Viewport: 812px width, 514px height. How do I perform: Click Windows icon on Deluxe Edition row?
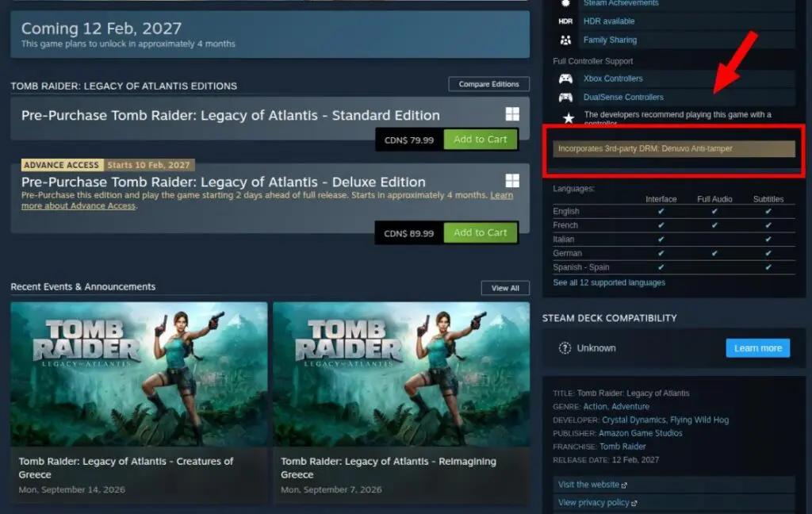[x=512, y=180]
